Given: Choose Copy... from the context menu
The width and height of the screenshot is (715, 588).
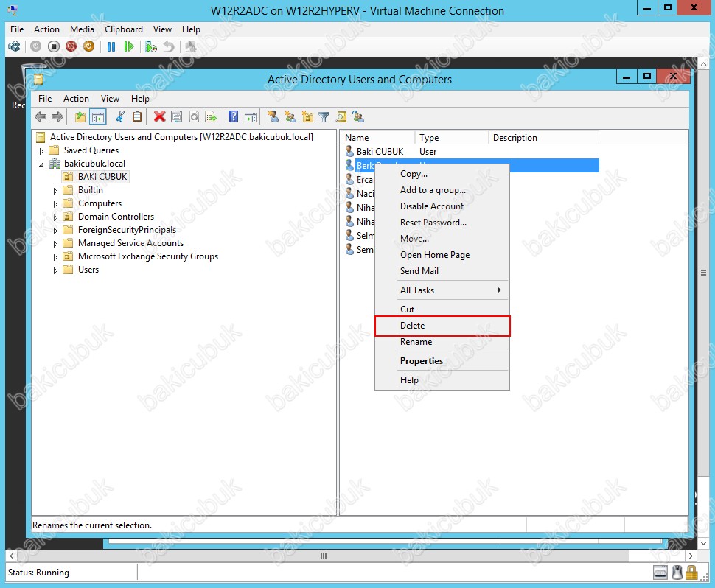Looking at the screenshot, I should pyautogui.click(x=442, y=174).
